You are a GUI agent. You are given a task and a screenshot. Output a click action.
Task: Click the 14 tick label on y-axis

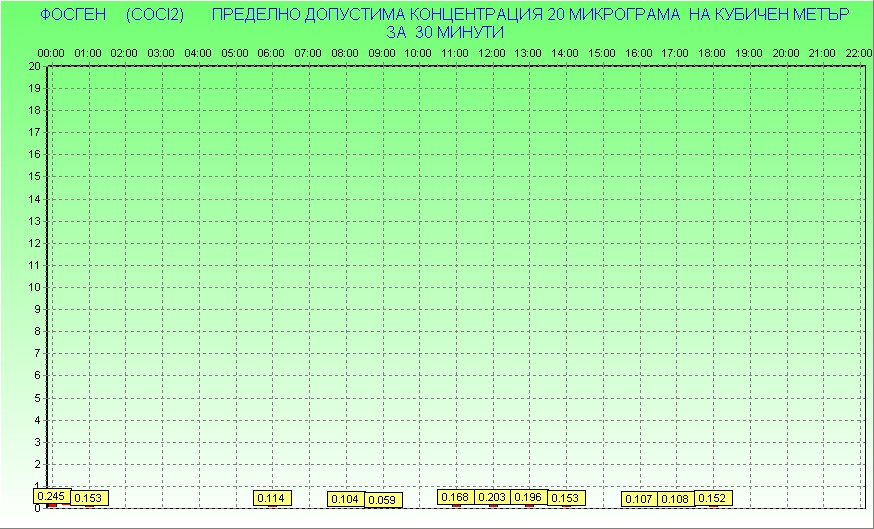coord(35,199)
